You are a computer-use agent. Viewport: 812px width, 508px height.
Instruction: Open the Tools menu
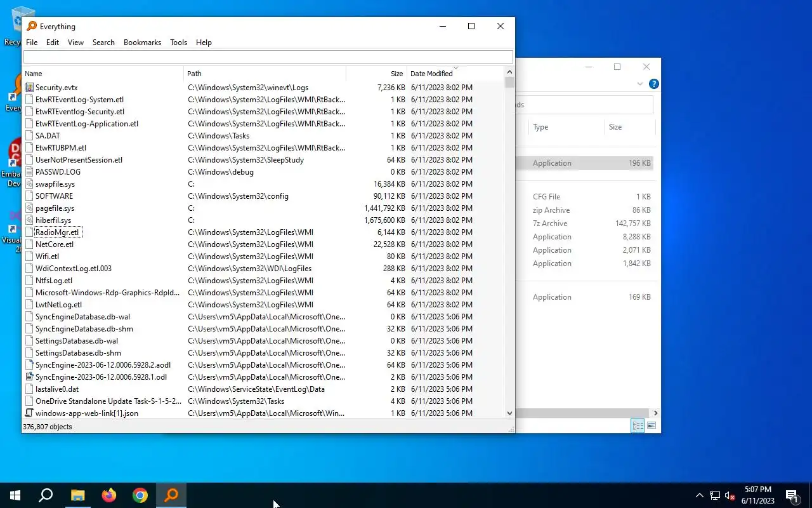coord(178,43)
